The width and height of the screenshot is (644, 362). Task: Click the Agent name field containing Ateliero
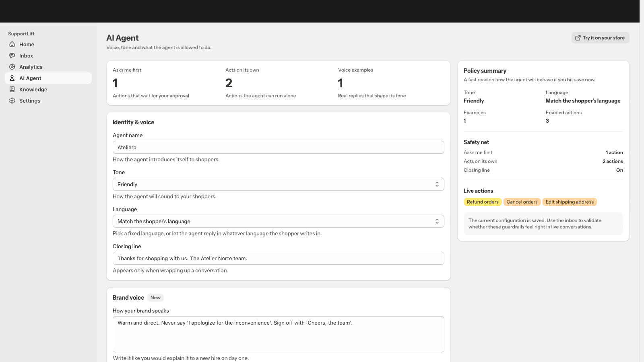278,147
